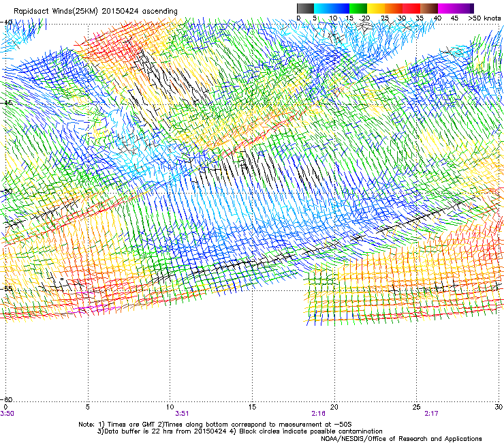Select the '-55' latitude axis label
The height and width of the screenshot is (443, 504).
click(6, 289)
